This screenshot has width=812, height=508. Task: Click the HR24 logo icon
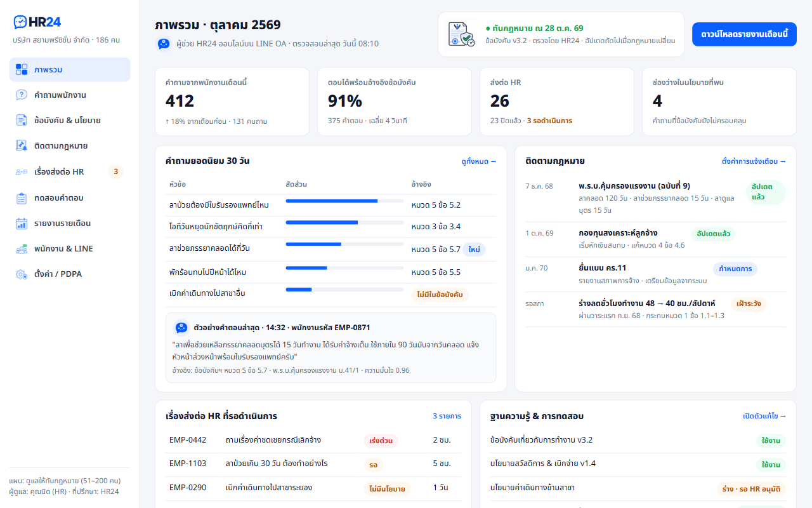[20, 22]
